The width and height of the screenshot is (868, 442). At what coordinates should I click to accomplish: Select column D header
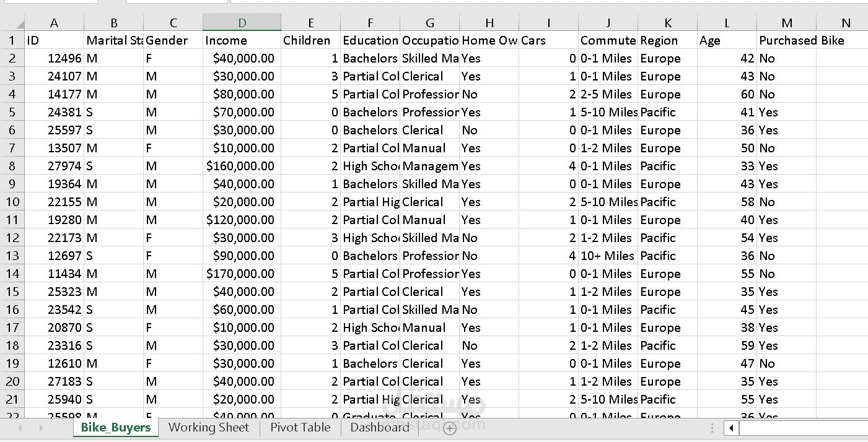tap(242, 23)
